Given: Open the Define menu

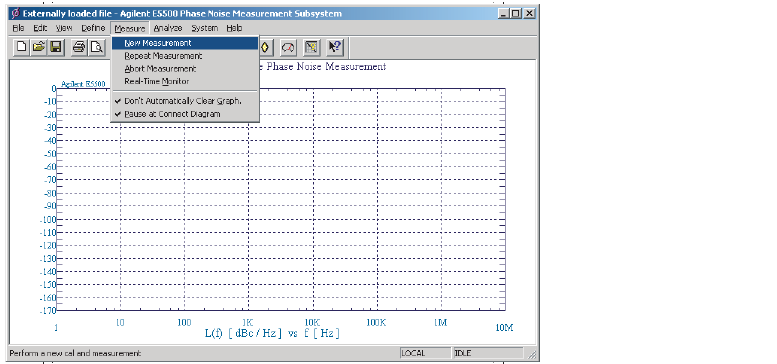Looking at the screenshot, I should pyautogui.click(x=93, y=28).
